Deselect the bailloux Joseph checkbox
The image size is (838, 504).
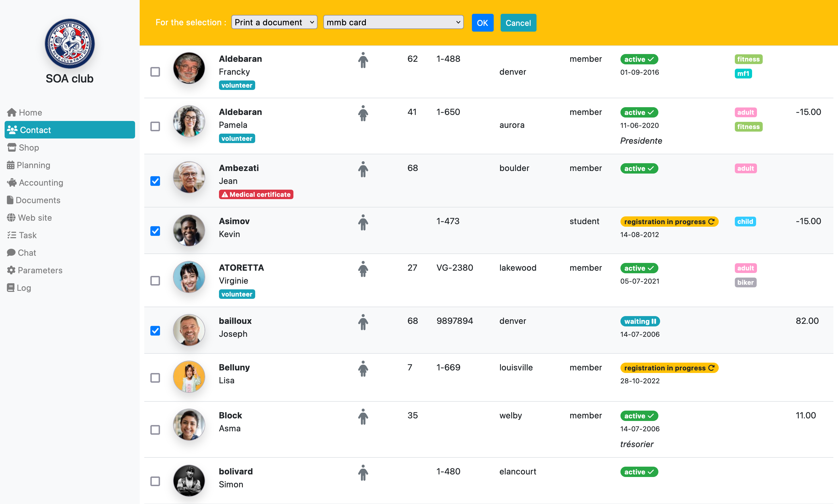(155, 331)
